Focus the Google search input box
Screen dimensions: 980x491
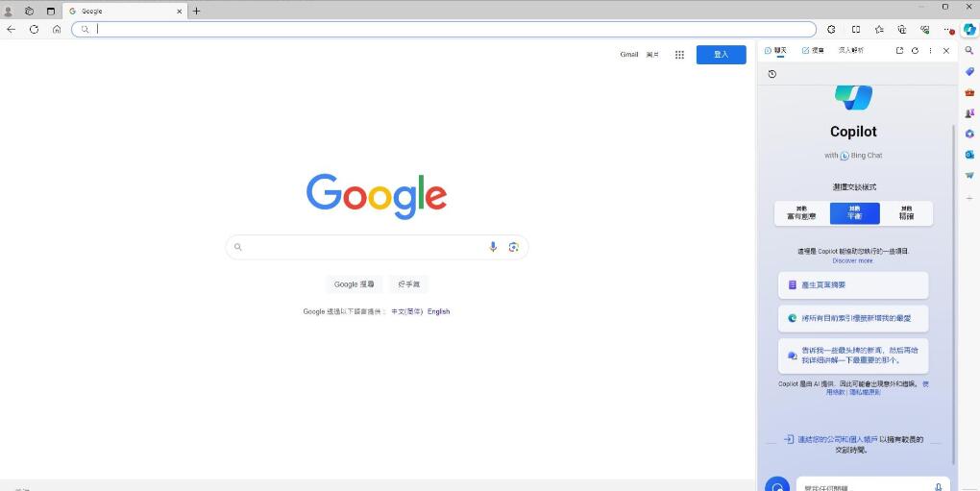(x=377, y=247)
